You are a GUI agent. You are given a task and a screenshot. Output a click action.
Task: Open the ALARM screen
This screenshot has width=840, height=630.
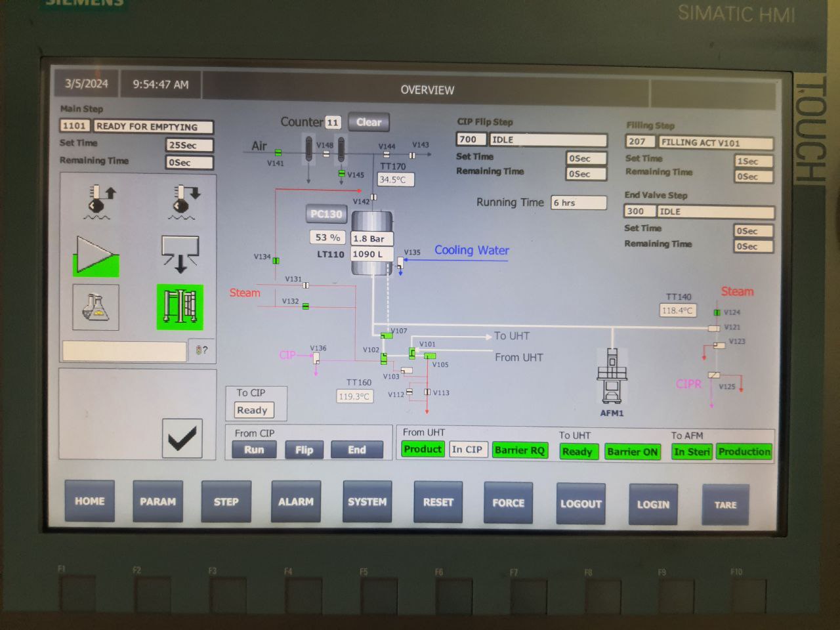click(295, 502)
